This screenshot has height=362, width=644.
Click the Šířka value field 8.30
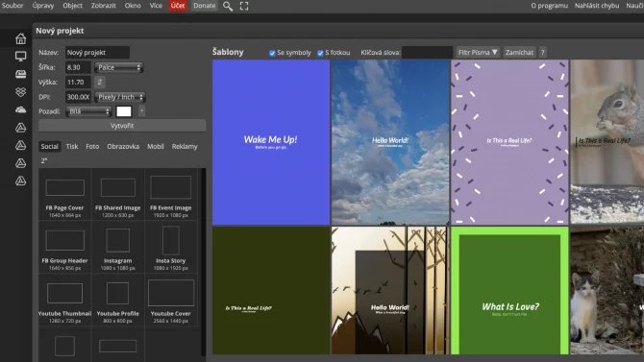coord(78,67)
